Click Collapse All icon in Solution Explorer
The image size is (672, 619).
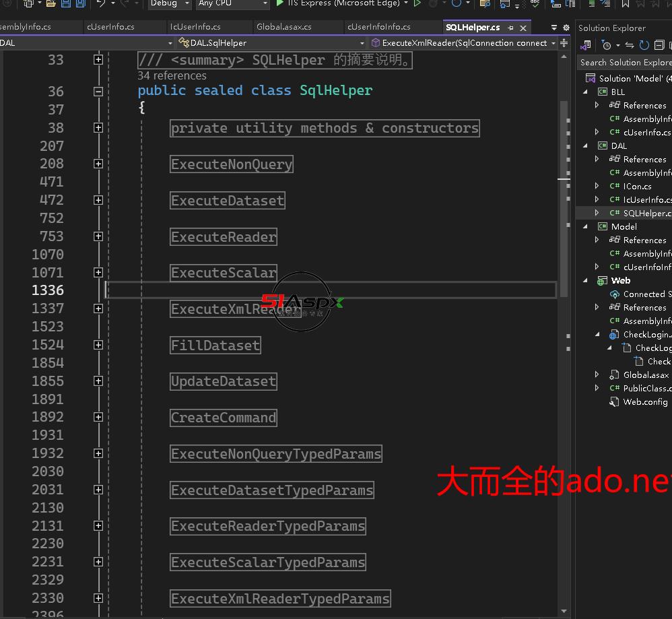click(659, 45)
